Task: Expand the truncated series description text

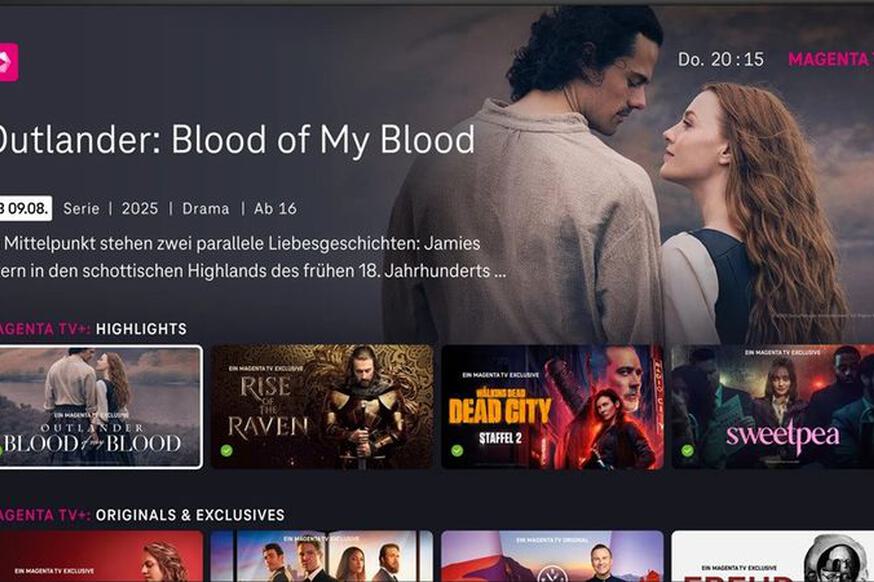Action: (x=253, y=257)
